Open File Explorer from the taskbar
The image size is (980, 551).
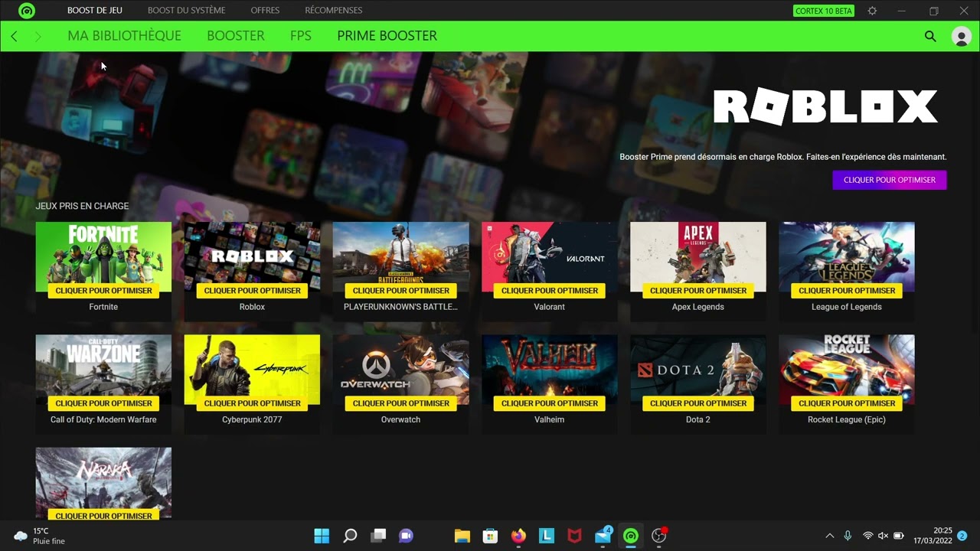click(462, 536)
